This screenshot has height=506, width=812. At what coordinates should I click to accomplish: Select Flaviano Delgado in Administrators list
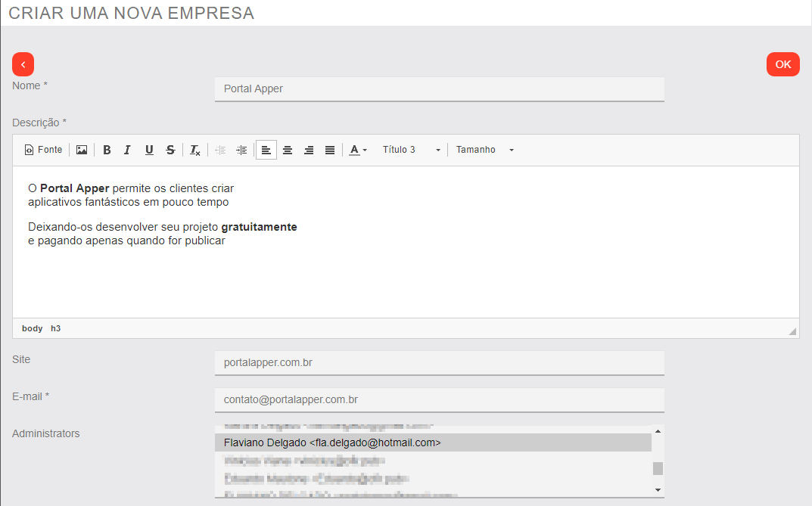coord(433,443)
